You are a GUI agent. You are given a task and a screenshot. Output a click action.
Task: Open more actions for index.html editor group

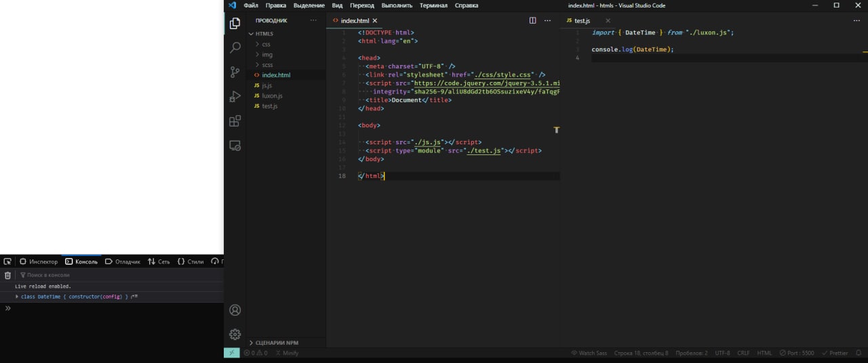547,21
